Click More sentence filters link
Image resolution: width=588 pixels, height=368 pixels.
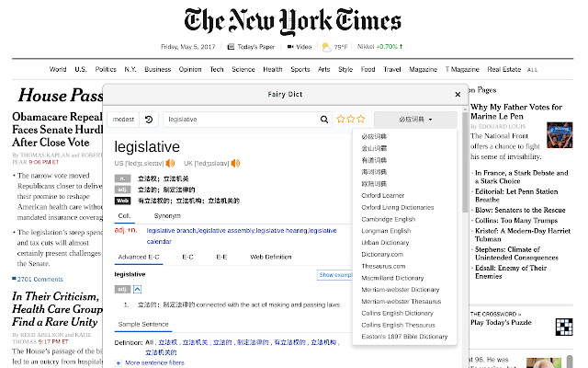tap(155, 362)
